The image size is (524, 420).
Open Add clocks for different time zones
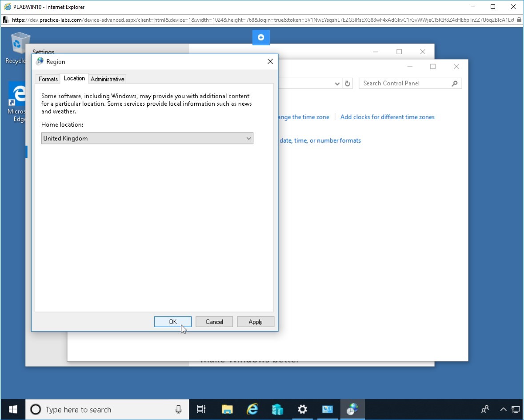point(387,117)
